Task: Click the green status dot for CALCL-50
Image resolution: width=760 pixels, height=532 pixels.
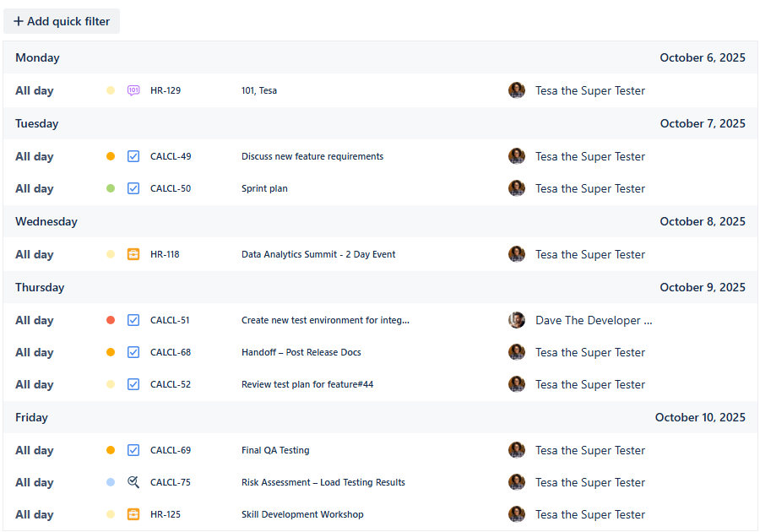Action: [x=111, y=188]
